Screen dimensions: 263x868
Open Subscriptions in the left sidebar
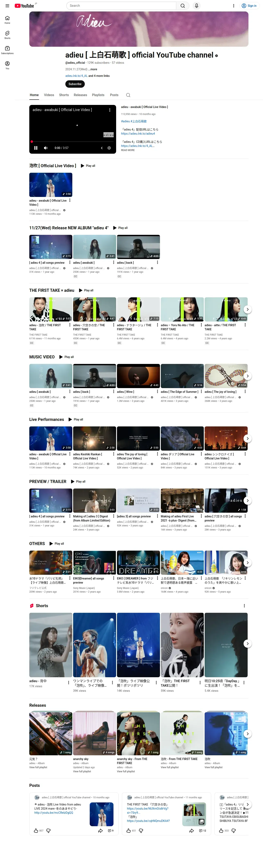pos(7,50)
